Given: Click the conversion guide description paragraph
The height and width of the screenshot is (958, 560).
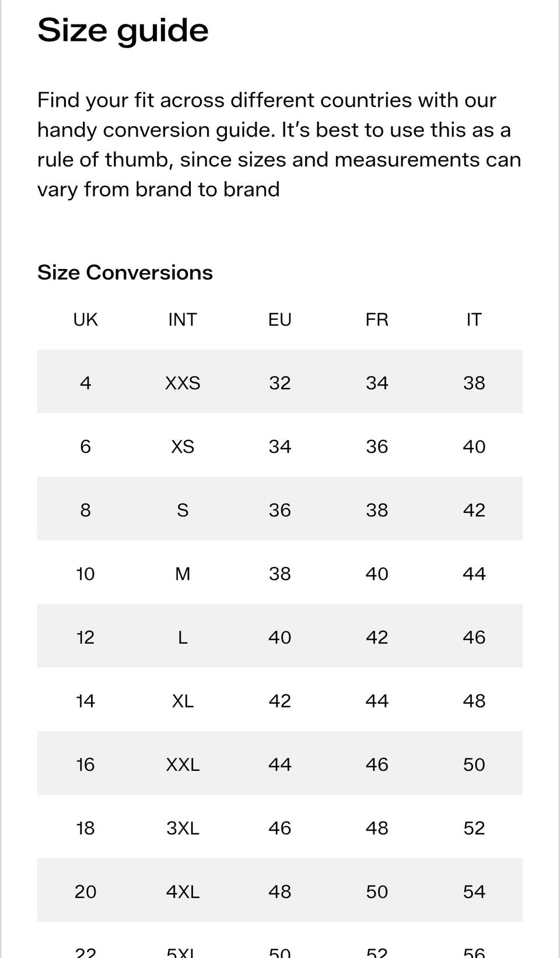Looking at the screenshot, I should (x=279, y=145).
